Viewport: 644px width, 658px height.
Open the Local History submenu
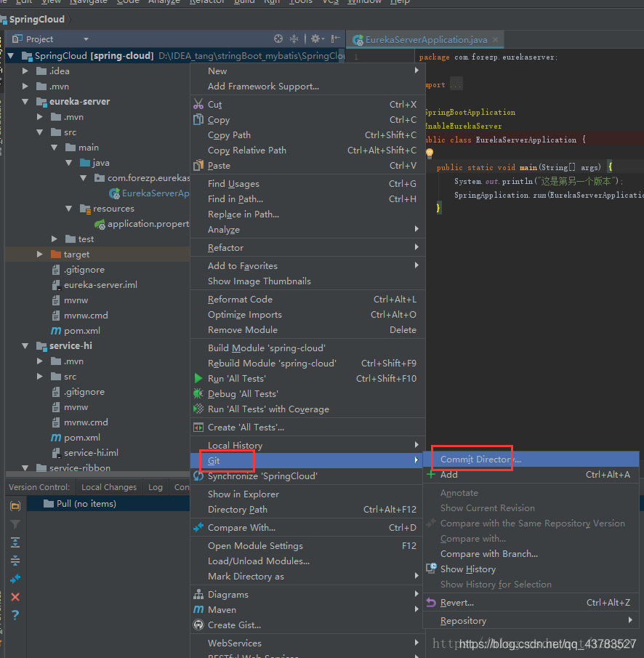(x=307, y=445)
